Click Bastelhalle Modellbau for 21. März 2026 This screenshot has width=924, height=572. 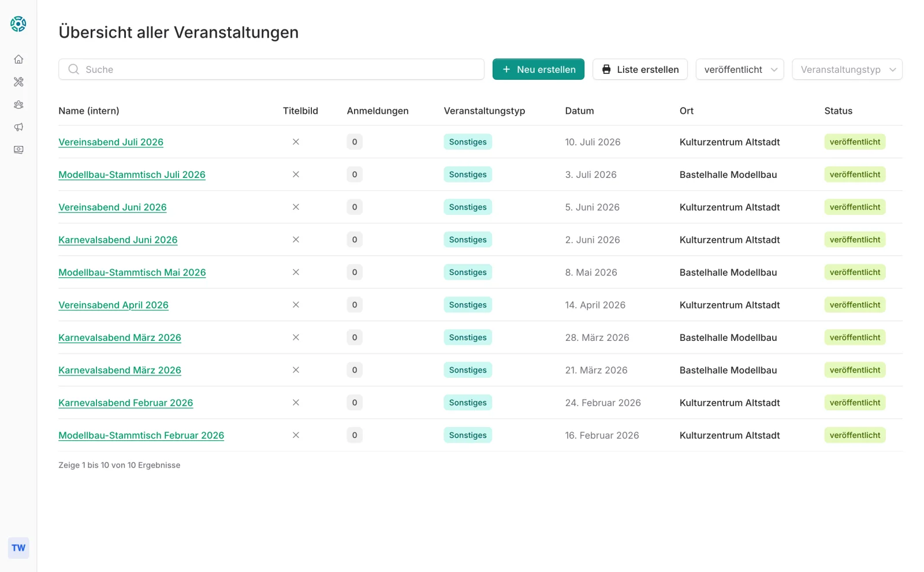(x=728, y=370)
